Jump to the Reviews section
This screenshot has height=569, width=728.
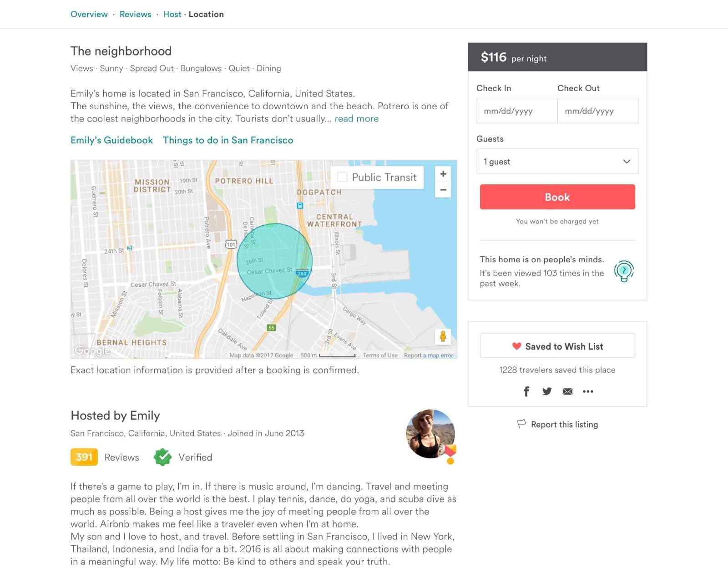[x=135, y=14]
